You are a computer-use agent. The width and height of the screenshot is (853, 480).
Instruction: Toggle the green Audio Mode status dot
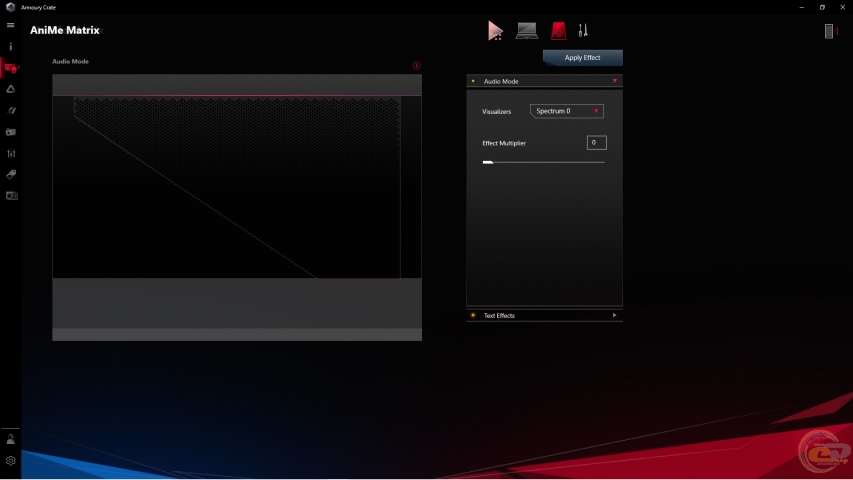click(473, 81)
